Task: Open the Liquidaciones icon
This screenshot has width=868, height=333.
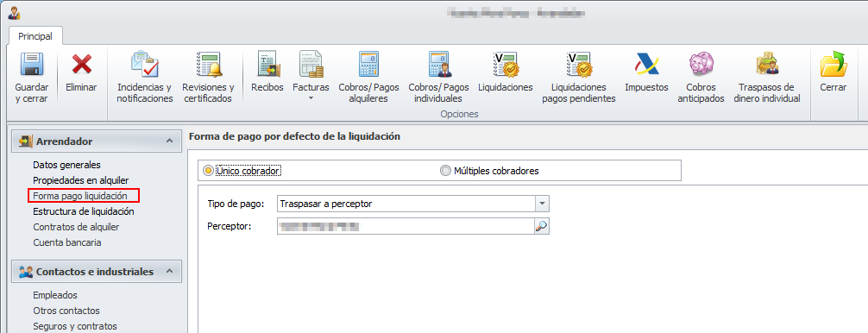Action: (506, 64)
